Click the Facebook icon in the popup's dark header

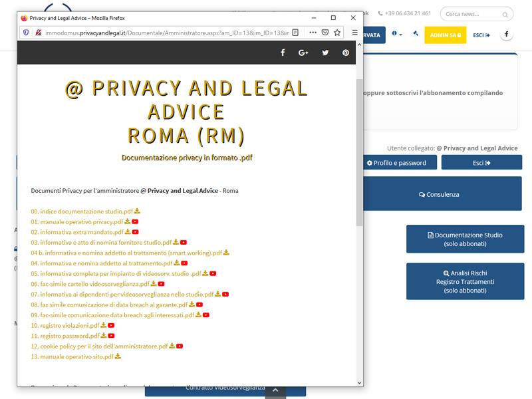283,53
